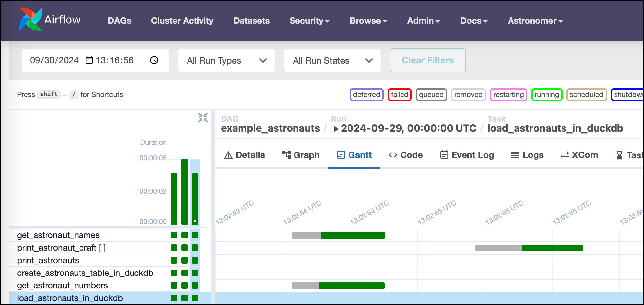Click the scheduled status legend badge
The height and width of the screenshot is (305, 644).
pyautogui.click(x=586, y=95)
